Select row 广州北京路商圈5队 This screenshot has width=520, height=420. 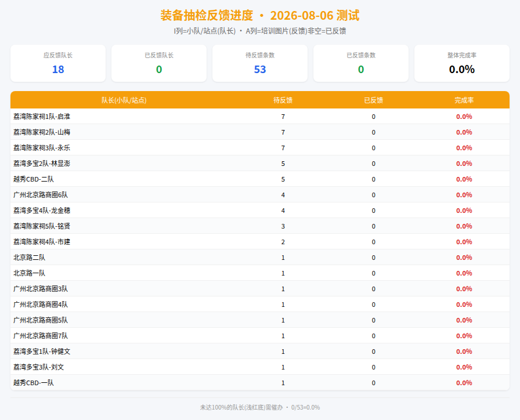pos(260,320)
